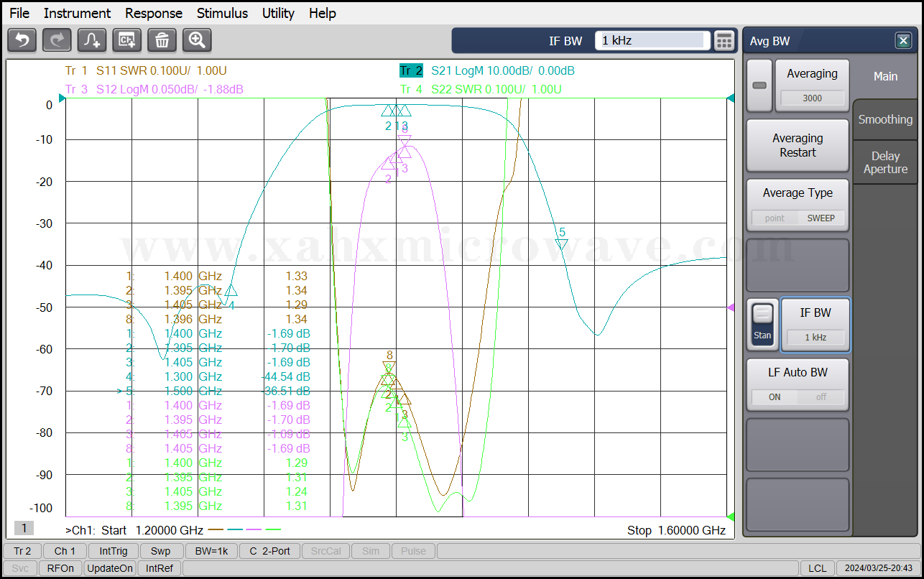Click the Zoom magnifier icon

click(x=197, y=40)
